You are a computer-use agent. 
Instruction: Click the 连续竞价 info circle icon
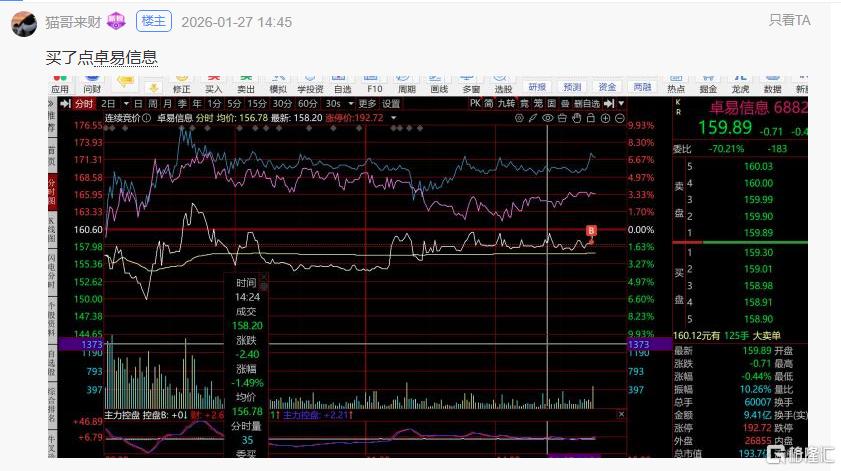point(146,118)
